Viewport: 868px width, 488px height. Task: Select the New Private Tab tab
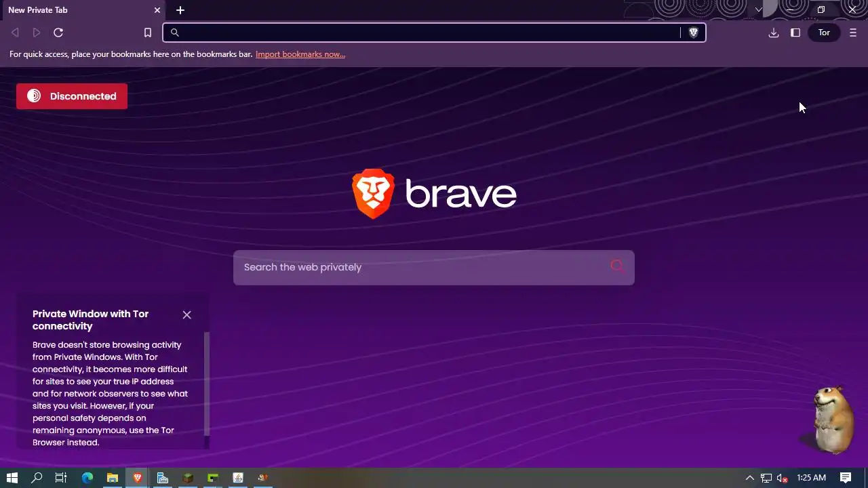83,10
